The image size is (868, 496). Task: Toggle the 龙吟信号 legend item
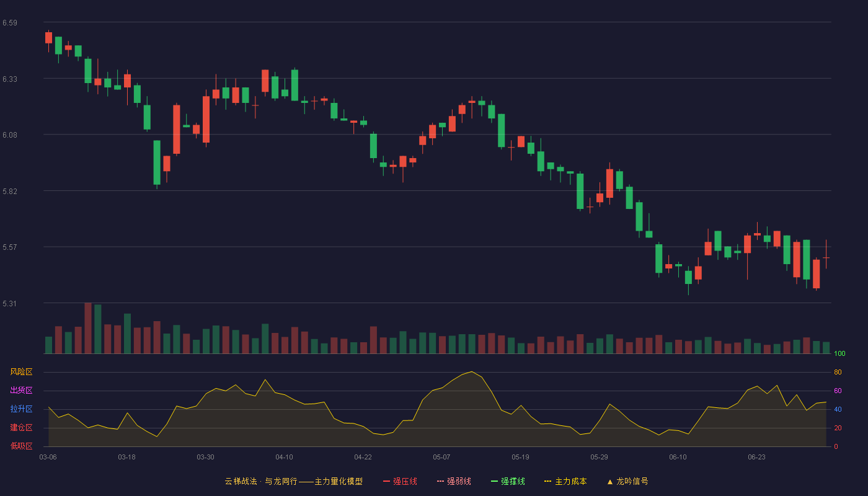627,481
